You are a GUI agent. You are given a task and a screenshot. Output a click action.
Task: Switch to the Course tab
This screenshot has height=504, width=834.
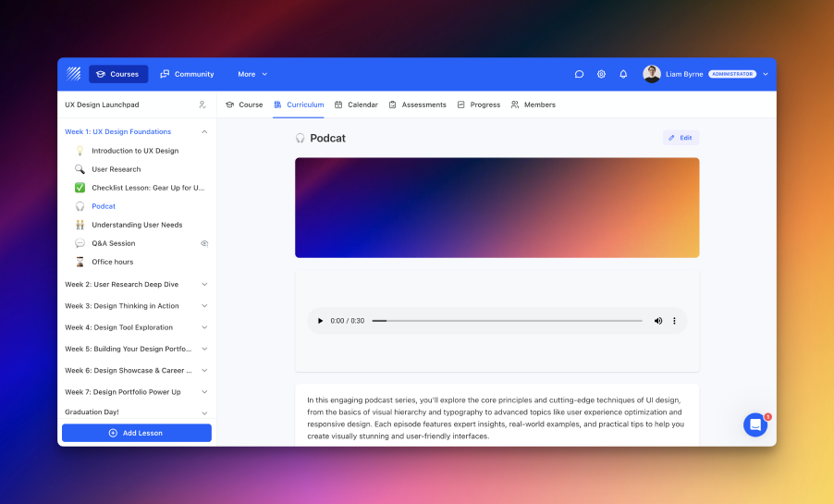click(x=244, y=104)
